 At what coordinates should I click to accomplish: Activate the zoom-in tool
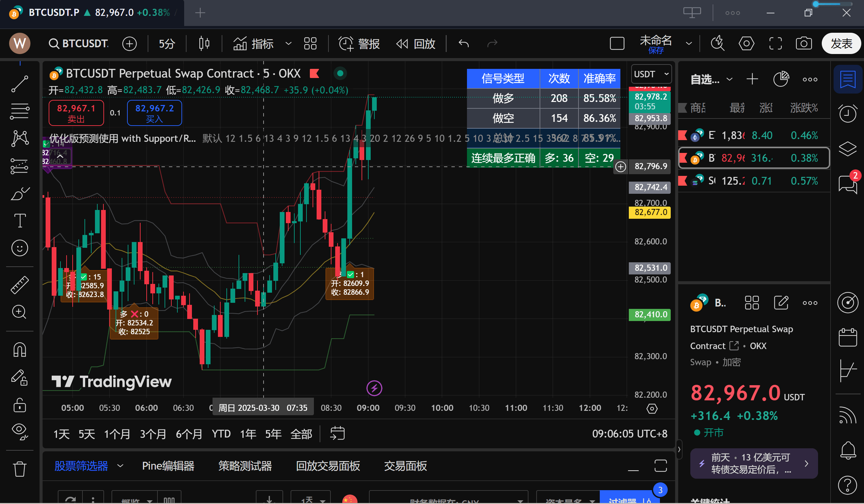click(20, 312)
